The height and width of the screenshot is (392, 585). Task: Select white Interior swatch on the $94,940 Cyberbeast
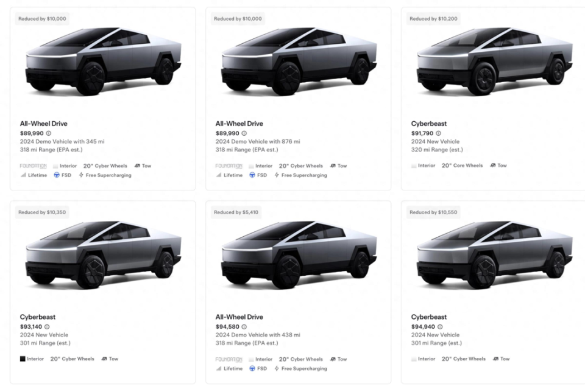414,359
